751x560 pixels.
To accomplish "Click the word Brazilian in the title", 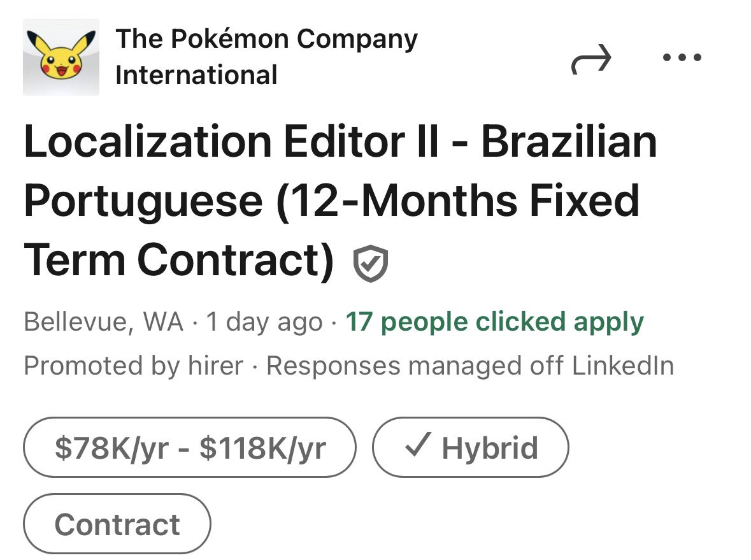I will [569, 142].
